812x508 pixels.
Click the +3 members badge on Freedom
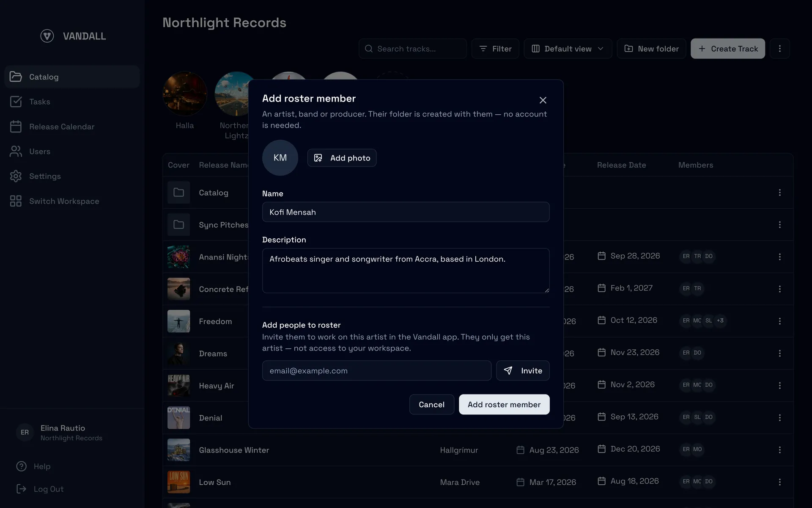(720, 320)
